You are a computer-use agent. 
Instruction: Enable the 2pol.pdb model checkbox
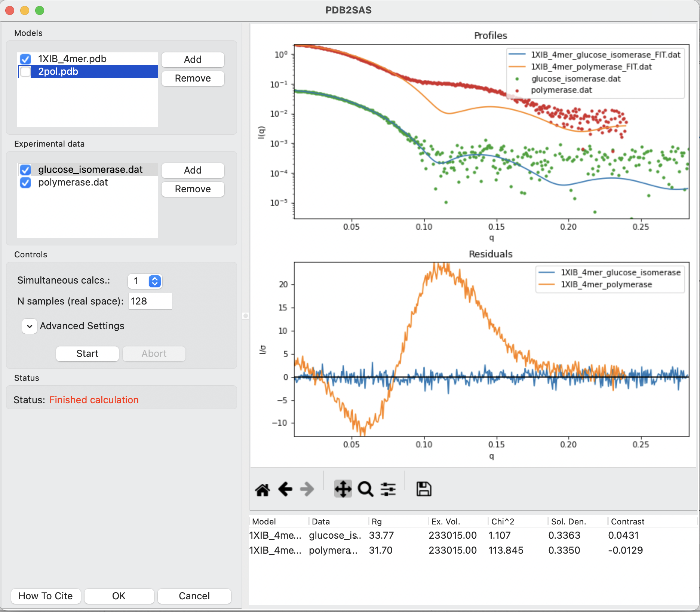point(25,72)
